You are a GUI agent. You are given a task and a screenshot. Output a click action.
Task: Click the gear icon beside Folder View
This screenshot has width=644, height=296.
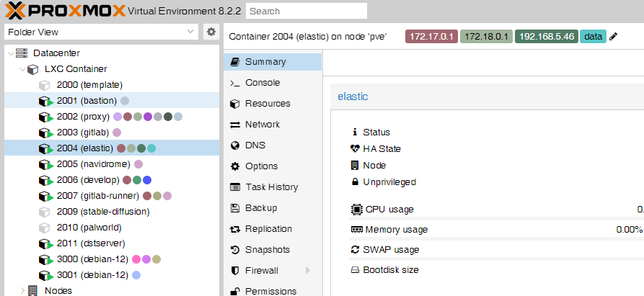pos(211,32)
